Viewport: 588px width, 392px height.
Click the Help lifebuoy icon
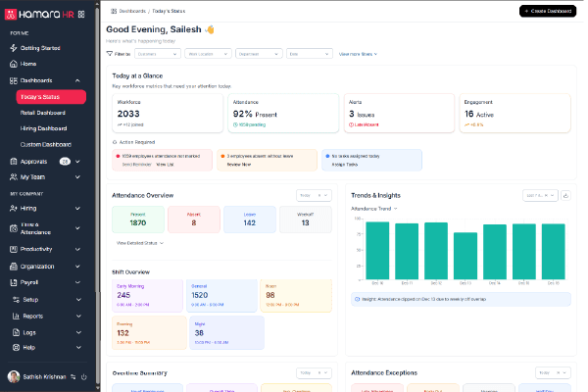pyautogui.click(x=16, y=347)
